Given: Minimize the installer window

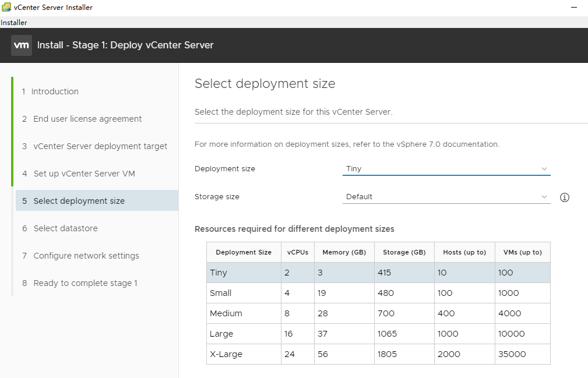Looking at the screenshot, I should click(x=574, y=7).
